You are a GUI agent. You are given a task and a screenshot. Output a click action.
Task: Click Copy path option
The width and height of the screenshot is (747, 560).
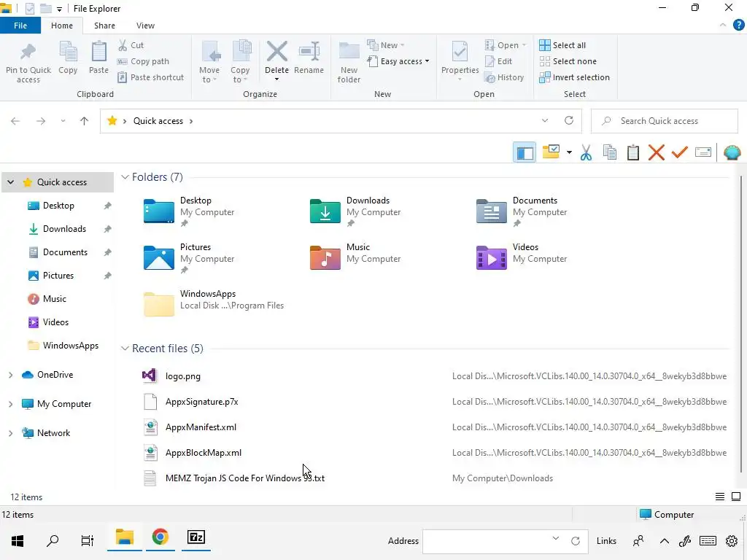pos(143,61)
